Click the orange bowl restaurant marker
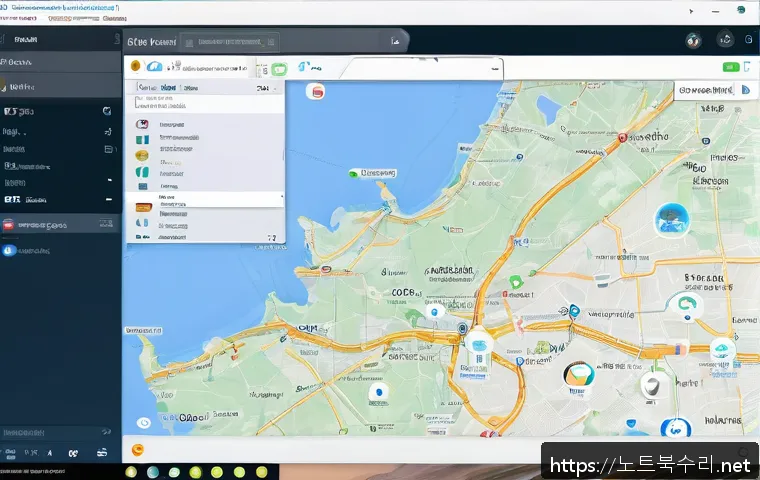 [579, 375]
